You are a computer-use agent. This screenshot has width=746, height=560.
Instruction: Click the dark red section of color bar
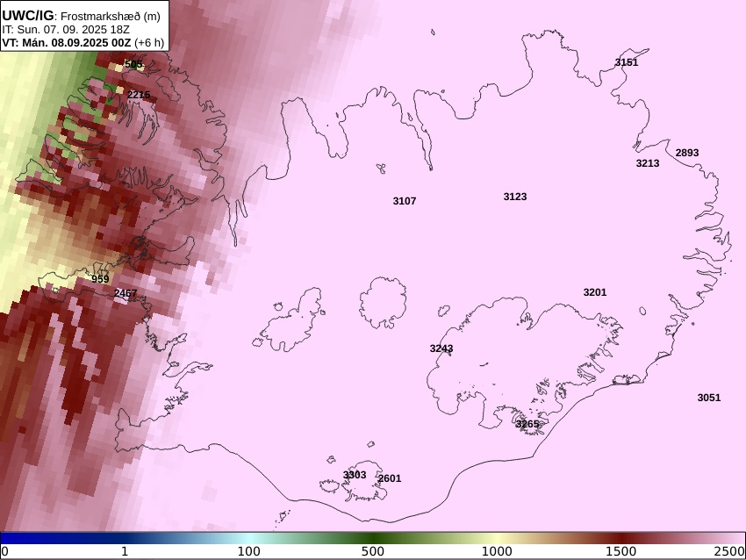coord(620,539)
